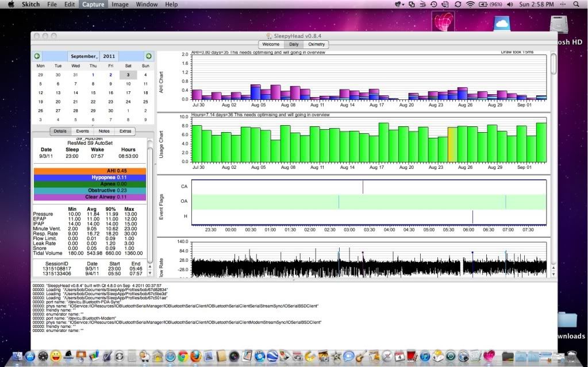The height and width of the screenshot is (367, 588).
Task: Go to next month with green right arrow
Action: point(148,56)
